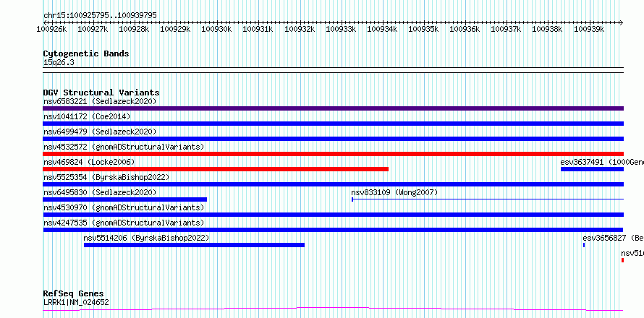Open the nsv4532572 gnomAD red variant bar
The image size is (644, 318).
[333, 154]
